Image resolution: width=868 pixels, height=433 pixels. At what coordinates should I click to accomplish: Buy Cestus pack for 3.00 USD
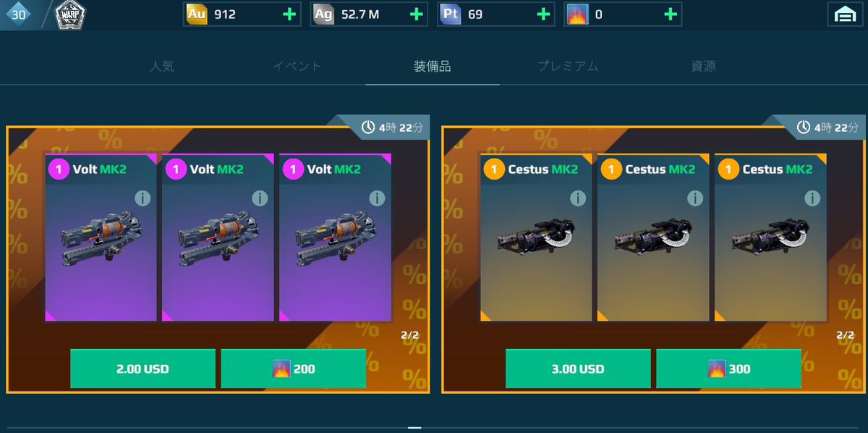click(x=578, y=369)
